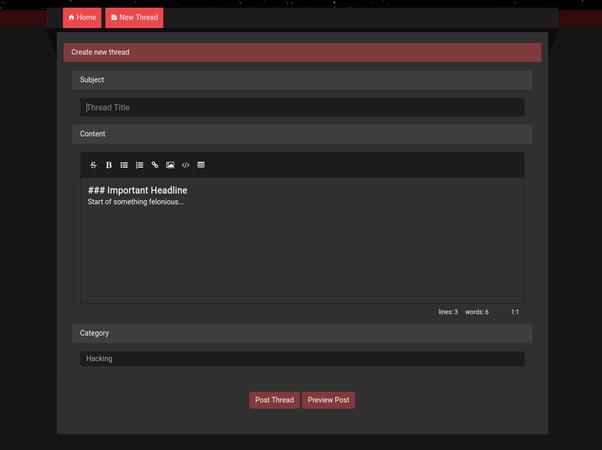Place cursor on Important Headline line
This screenshot has width=602, height=450.
(137, 190)
